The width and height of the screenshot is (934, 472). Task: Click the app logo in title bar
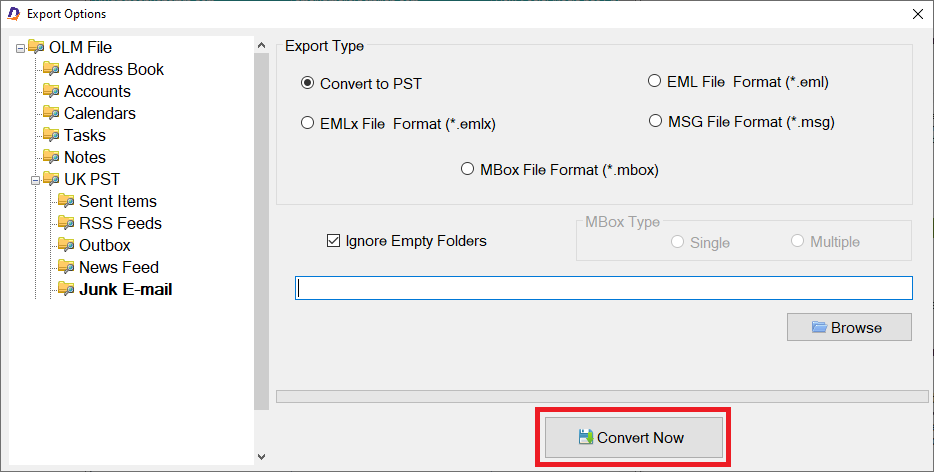pyautogui.click(x=13, y=13)
